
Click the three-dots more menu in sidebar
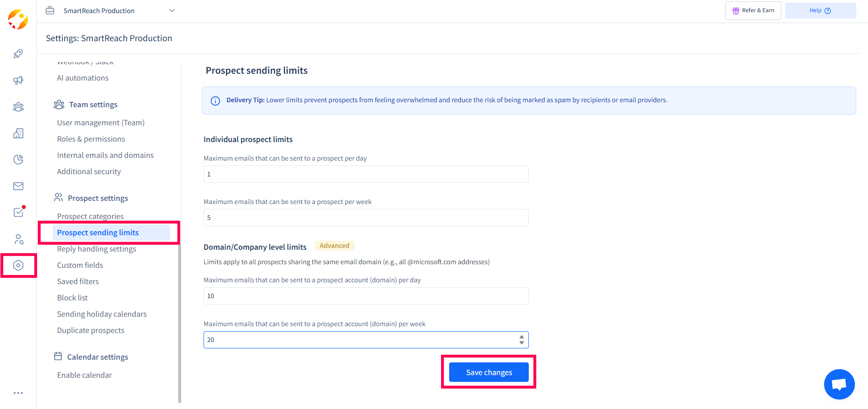click(x=18, y=393)
